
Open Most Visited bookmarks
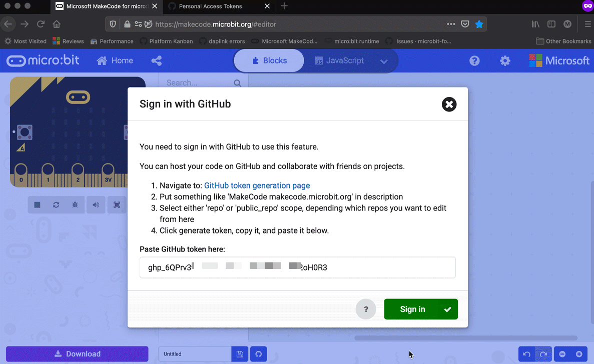pos(26,41)
